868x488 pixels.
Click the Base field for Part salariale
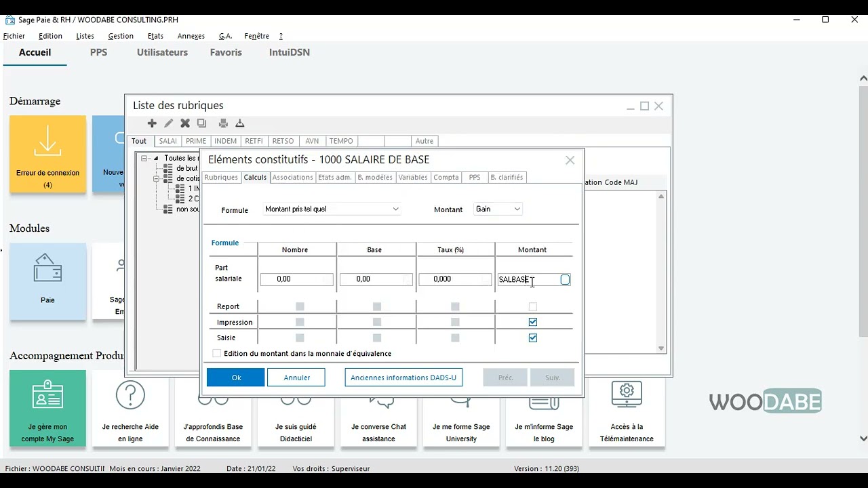[x=376, y=279]
